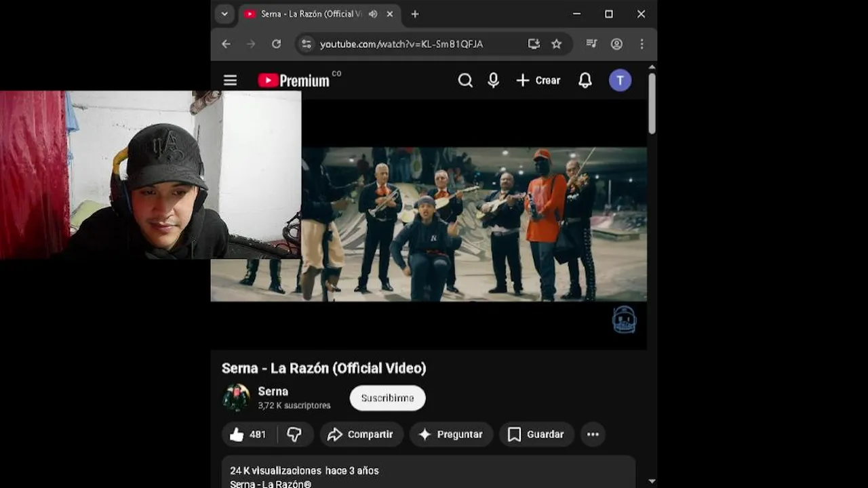
Task: Bookmark this page with the star
Action: [557, 44]
